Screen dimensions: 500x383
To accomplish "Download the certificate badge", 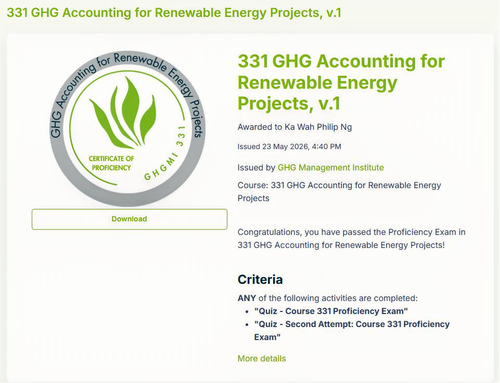I will 129,219.
